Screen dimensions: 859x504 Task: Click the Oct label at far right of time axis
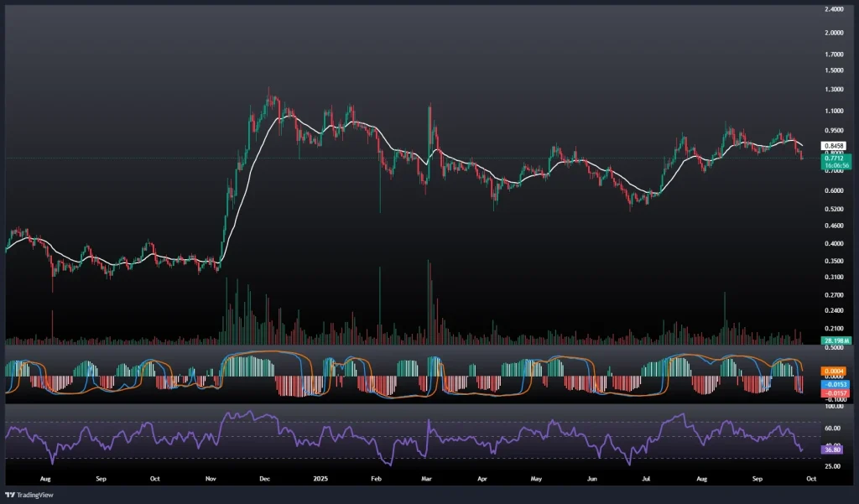pyautogui.click(x=807, y=479)
